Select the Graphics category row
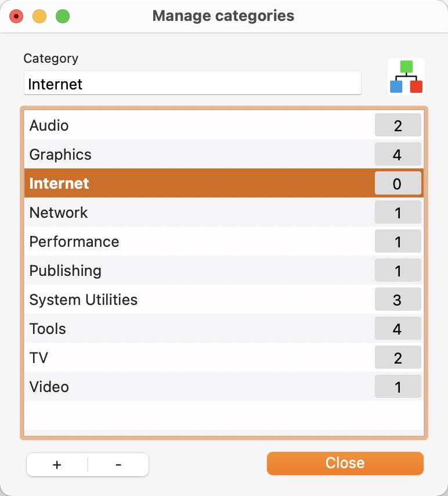 pos(224,154)
